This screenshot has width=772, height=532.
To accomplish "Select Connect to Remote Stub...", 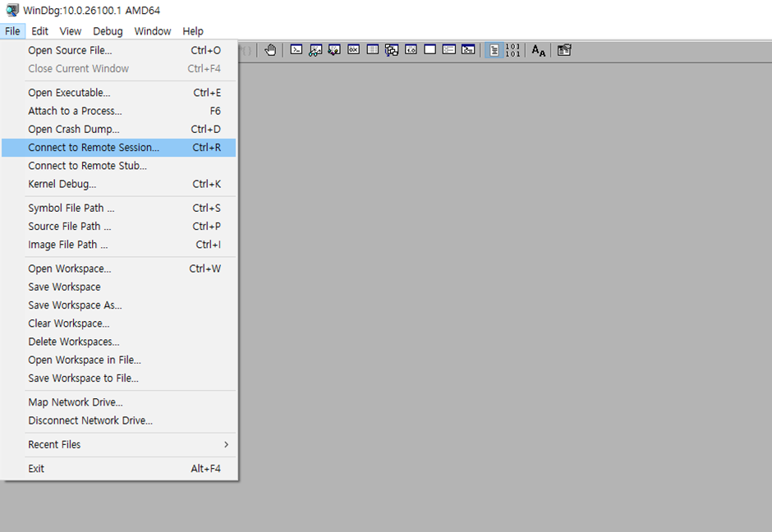I will [x=118, y=165].
